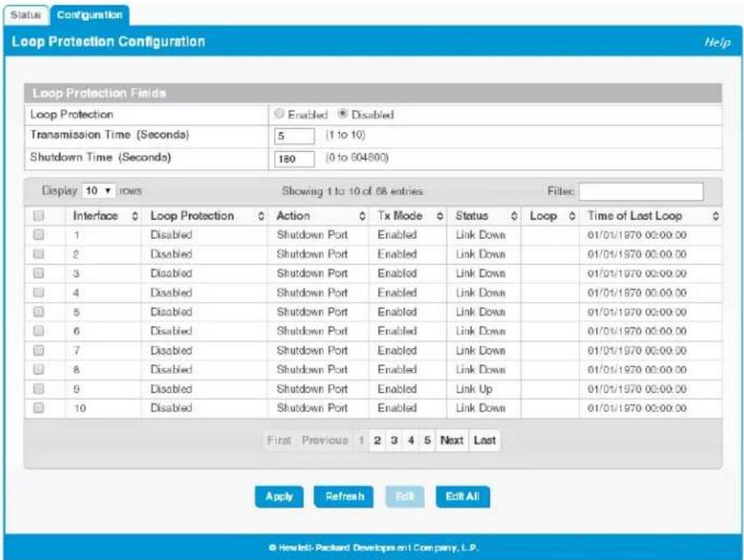Open page 3 of the table
The width and height of the screenshot is (744, 560).
(394, 440)
